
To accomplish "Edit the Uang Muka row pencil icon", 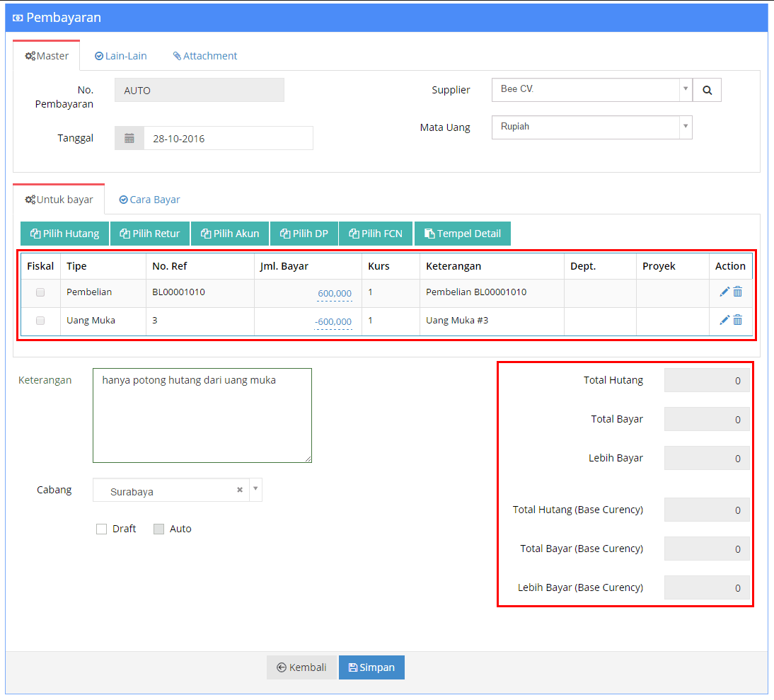I will tap(724, 320).
